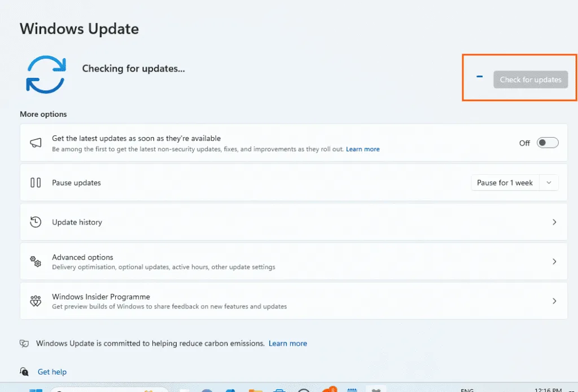
Task: Click the leaf icon by the carbon emissions message
Action: tap(24, 343)
